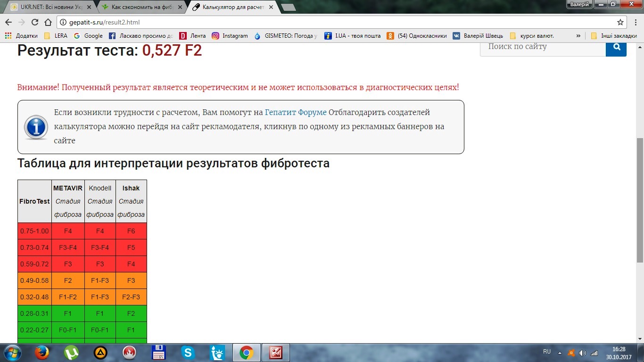Click the volume speaker tray icon
Screen dimensions: 644x362
pyautogui.click(x=583, y=353)
